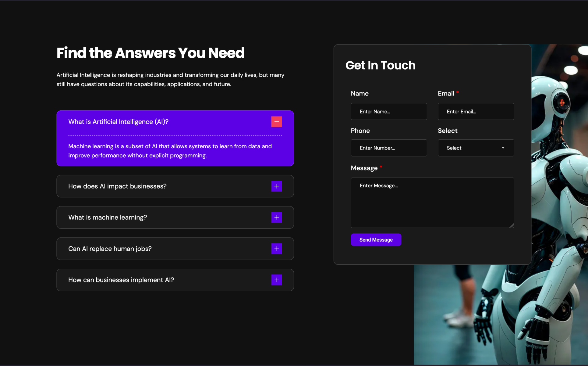
Task: Open 'Can AI replace human jobs?' question
Action: (x=175, y=249)
